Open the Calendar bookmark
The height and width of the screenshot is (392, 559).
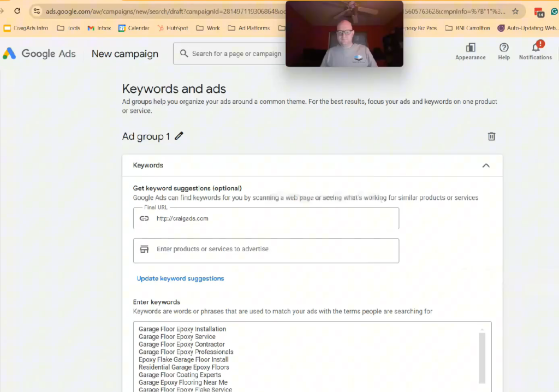tap(134, 28)
